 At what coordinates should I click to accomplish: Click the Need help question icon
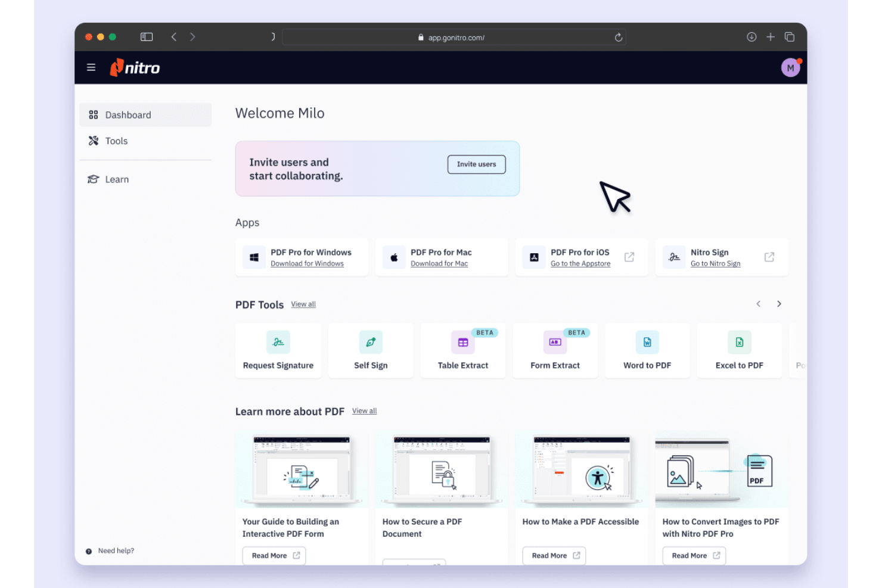pos(89,551)
